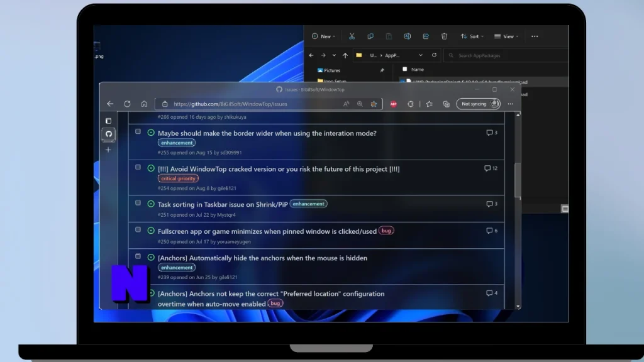
Task: Go back in the Edge browser
Action: coord(110,104)
